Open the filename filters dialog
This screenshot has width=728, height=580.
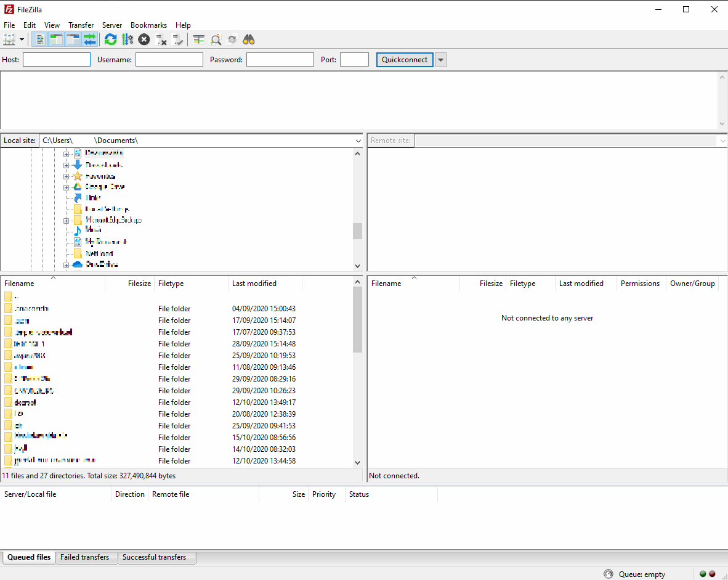pyautogui.click(x=216, y=39)
